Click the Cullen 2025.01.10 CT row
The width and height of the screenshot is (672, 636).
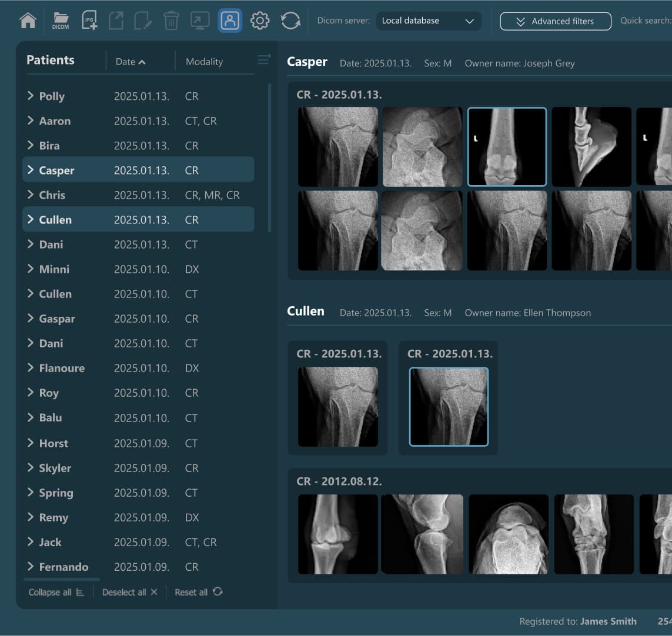pos(138,293)
